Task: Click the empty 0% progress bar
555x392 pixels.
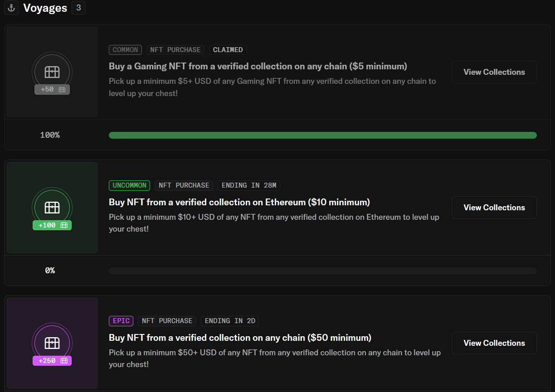Action: tap(322, 271)
